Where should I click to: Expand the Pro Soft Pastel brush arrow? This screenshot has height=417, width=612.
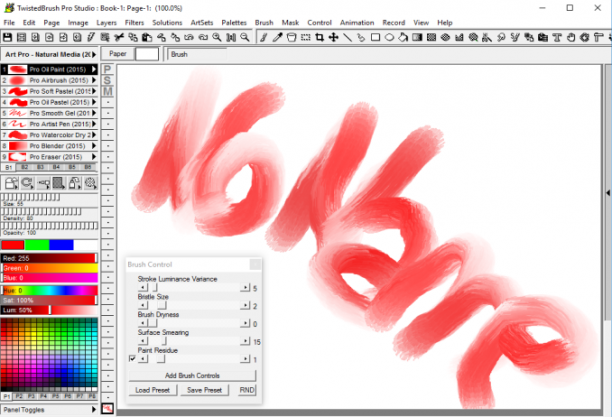pyautogui.click(x=94, y=91)
